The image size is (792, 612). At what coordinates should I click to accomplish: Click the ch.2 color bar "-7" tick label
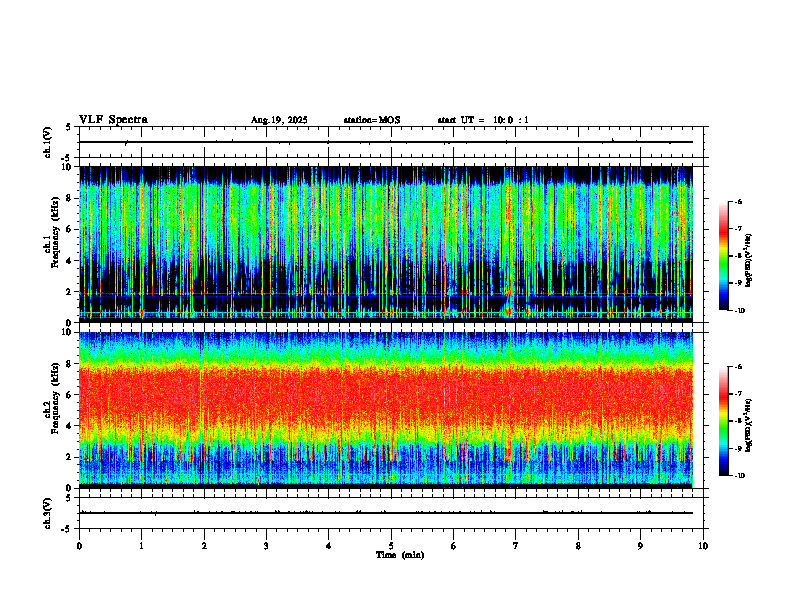click(x=738, y=394)
